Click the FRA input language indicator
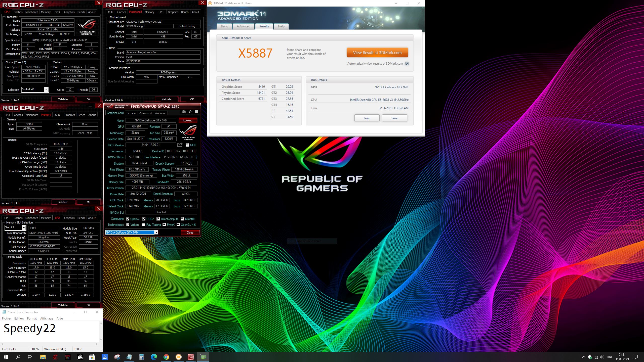 609,357
